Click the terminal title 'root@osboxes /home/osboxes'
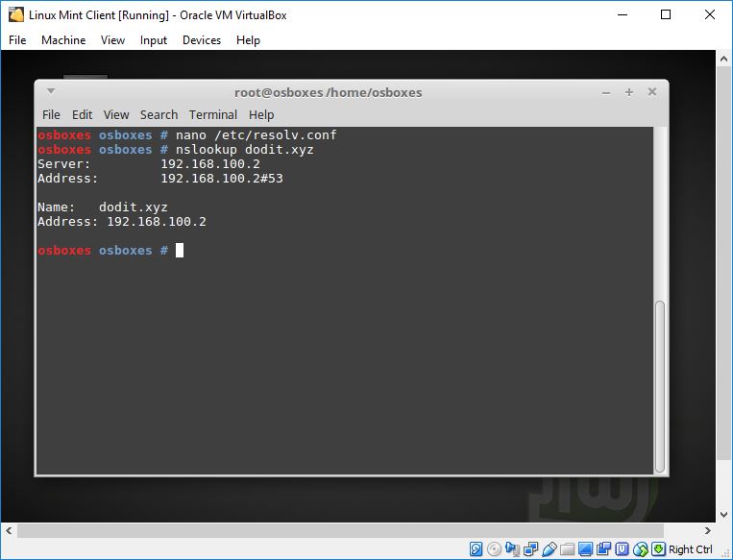The width and height of the screenshot is (733, 560). coord(329,92)
